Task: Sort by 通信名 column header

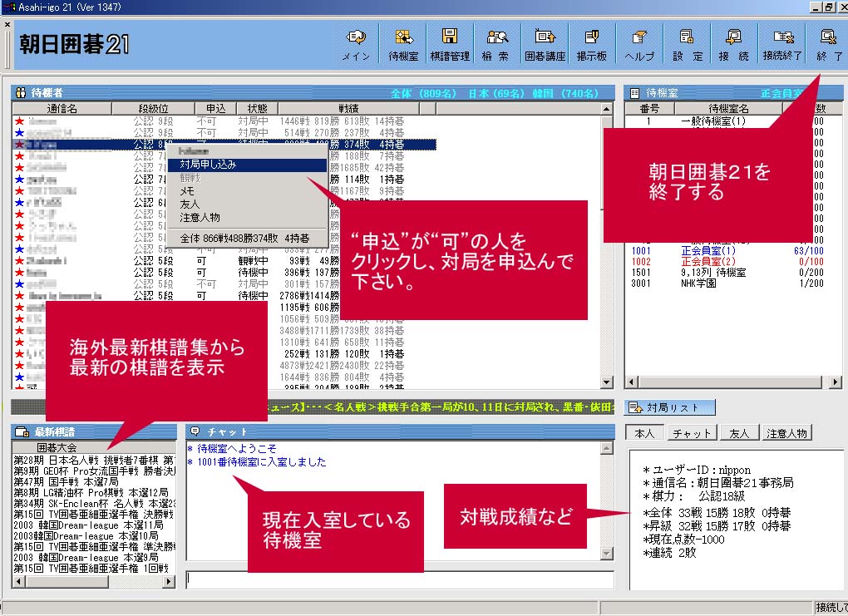Action: (62, 109)
